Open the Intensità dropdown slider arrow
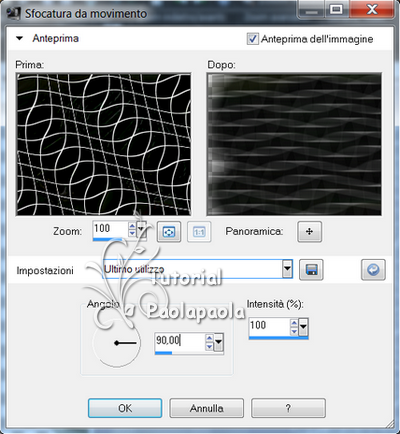Image resolution: width=400 pixels, height=434 pixels. 303,327
